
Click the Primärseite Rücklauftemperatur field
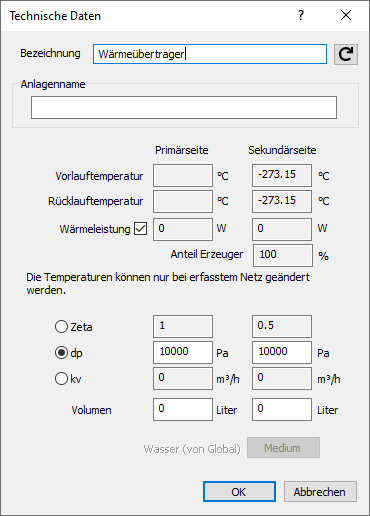pos(183,201)
